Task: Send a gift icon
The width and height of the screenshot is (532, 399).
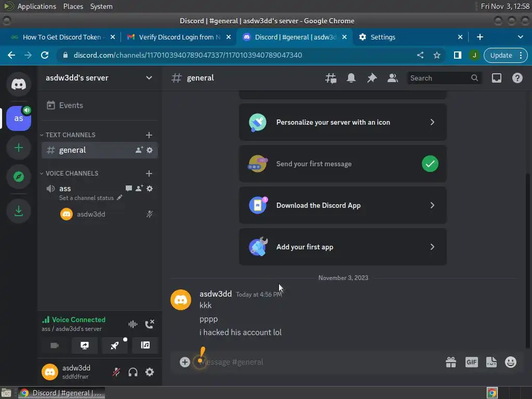Action: (x=451, y=362)
